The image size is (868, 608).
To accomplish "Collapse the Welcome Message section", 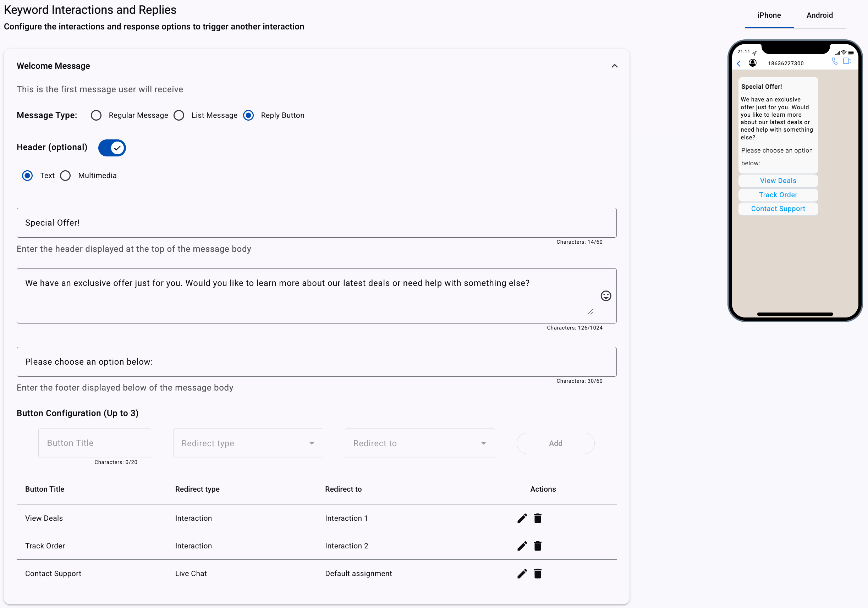I will tap(614, 66).
